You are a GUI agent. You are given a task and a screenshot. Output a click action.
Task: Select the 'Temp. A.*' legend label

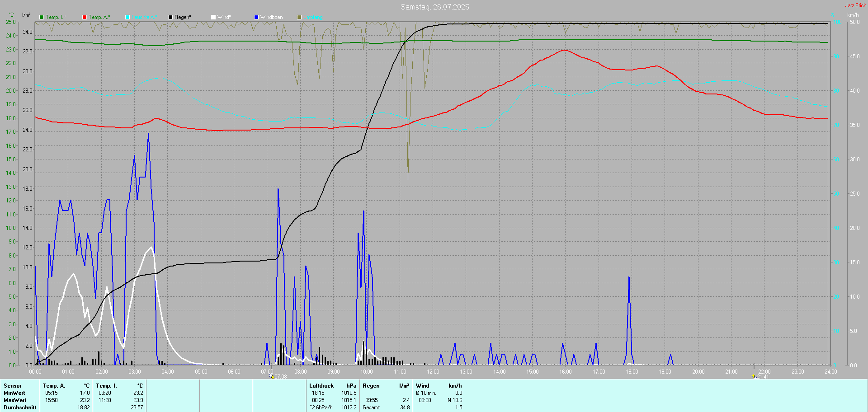pyautogui.click(x=99, y=17)
